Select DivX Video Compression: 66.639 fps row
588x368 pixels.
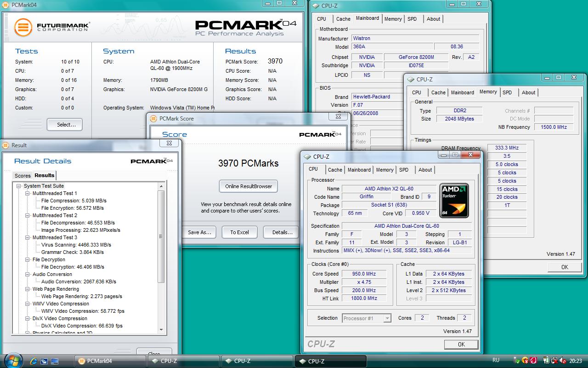point(82,326)
